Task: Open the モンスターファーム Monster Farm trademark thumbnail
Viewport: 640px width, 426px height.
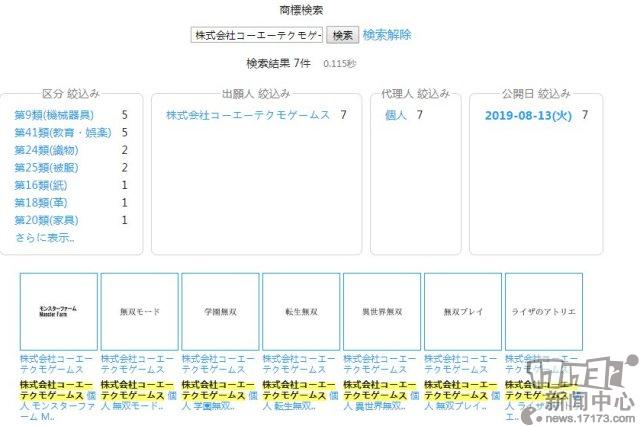Action: (x=59, y=312)
